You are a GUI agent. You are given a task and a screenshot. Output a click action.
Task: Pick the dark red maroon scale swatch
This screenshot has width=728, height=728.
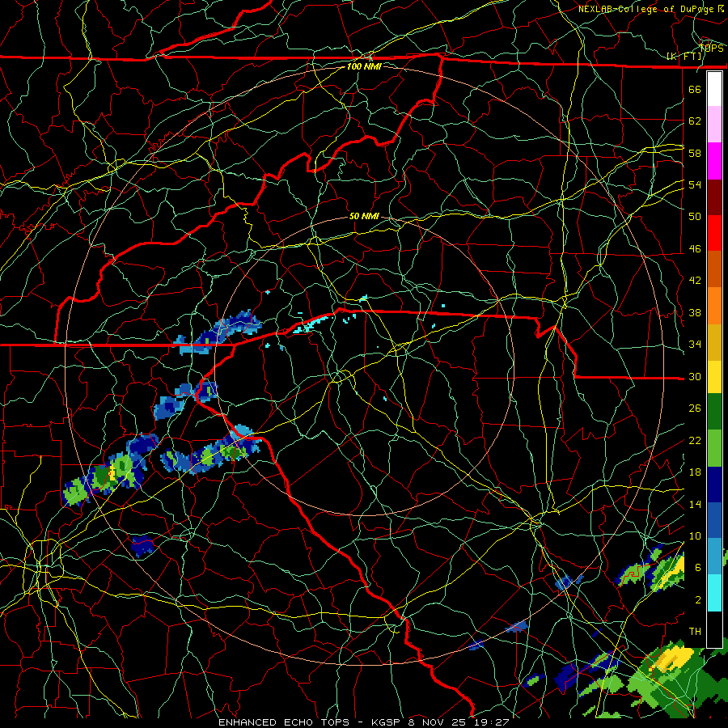click(x=714, y=197)
